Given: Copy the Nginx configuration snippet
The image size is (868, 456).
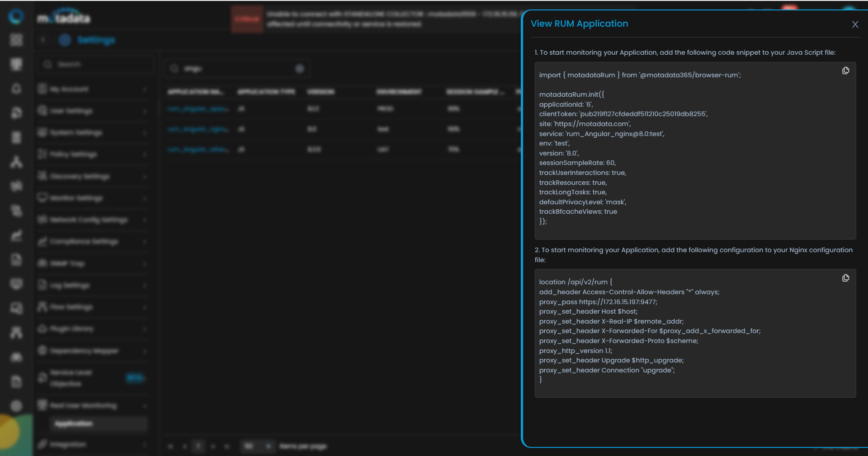Looking at the screenshot, I should [x=845, y=278].
